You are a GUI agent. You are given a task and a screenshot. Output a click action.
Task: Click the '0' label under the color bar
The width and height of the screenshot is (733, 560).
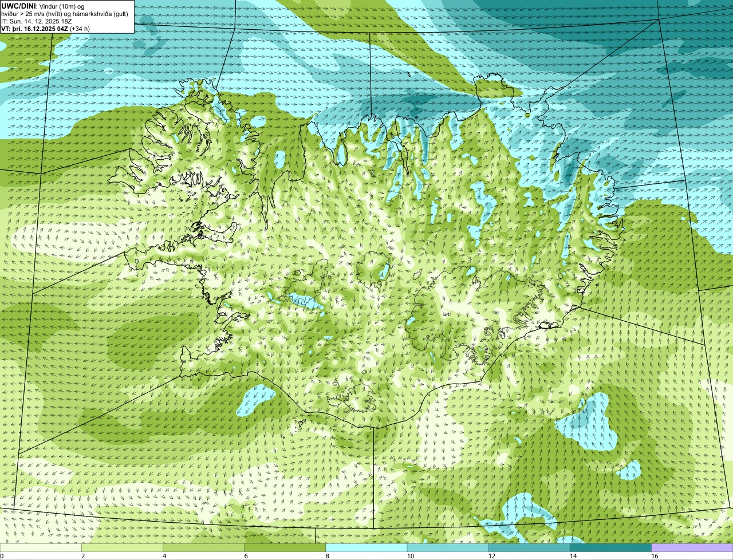coord(2,556)
